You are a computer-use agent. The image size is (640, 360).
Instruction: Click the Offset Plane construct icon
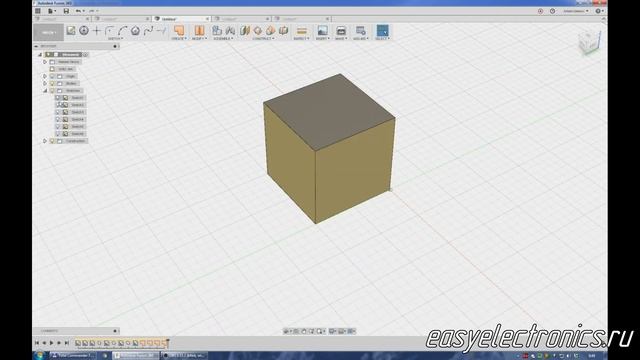coord(244,31)
